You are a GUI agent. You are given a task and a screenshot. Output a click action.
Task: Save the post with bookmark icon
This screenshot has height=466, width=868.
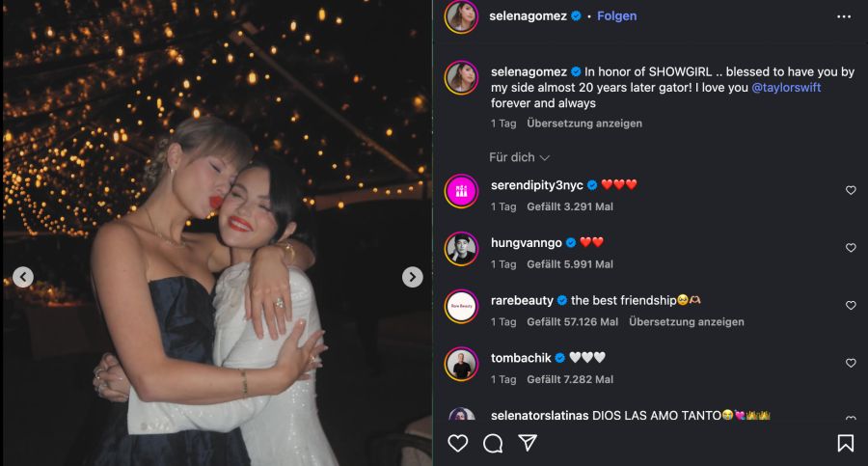[x=845, y=443]
